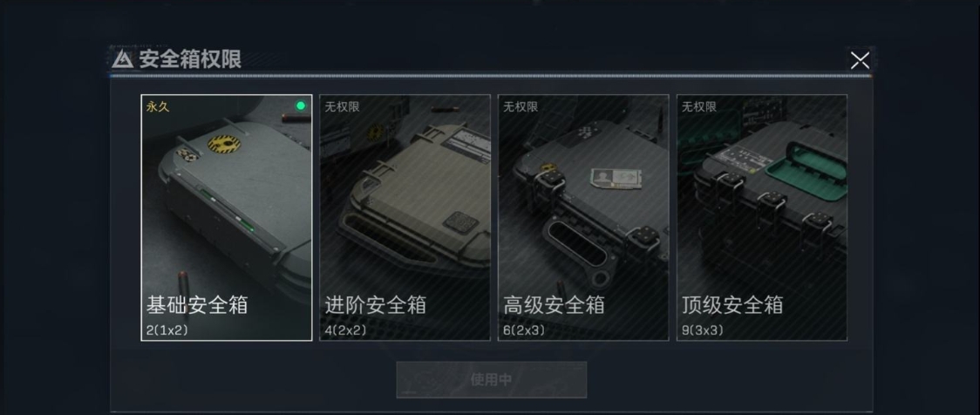Click the 无权限 label on the 顶级安全箱 card
Viewport: 980px width, 415px height.
click(x=698, y=107)
